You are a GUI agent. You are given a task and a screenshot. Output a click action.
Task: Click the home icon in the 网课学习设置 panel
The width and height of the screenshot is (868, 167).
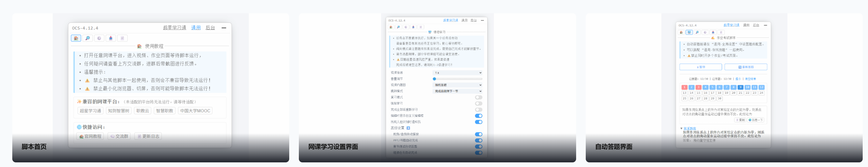click(391, 27)
